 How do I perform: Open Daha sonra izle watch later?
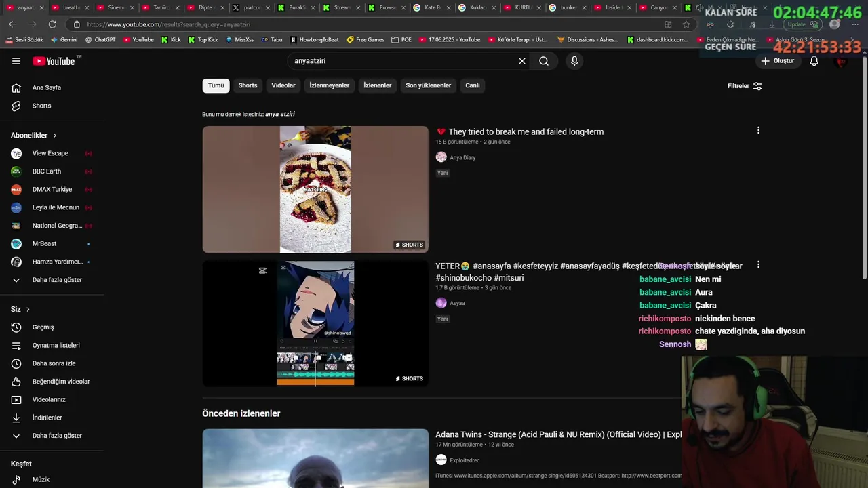point(52,363)
